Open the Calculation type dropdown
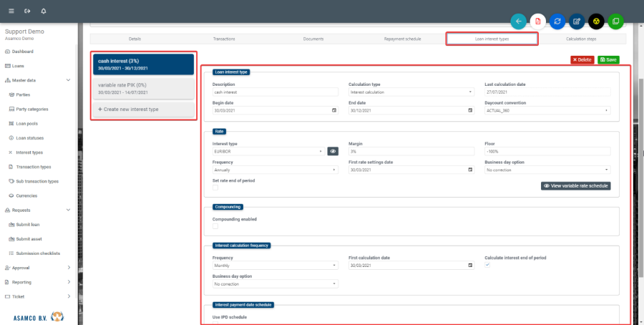The height and width of the screenshot is (325, 644). coord(411,92)
